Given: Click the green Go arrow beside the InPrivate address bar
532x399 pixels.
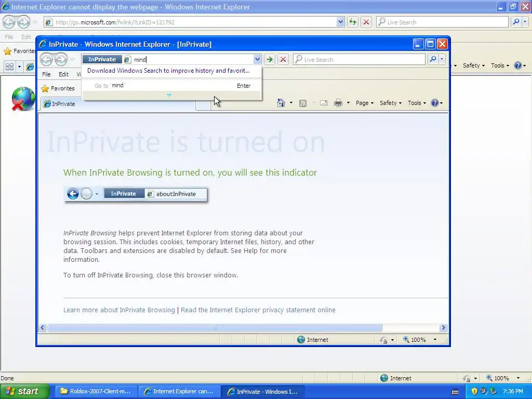Looking at the screenshot, I should pyautogui.click(x=270, y=59).
